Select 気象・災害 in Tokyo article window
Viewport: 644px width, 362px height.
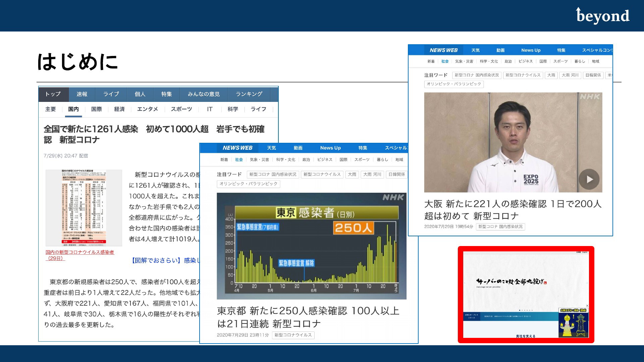click(259, 160)
